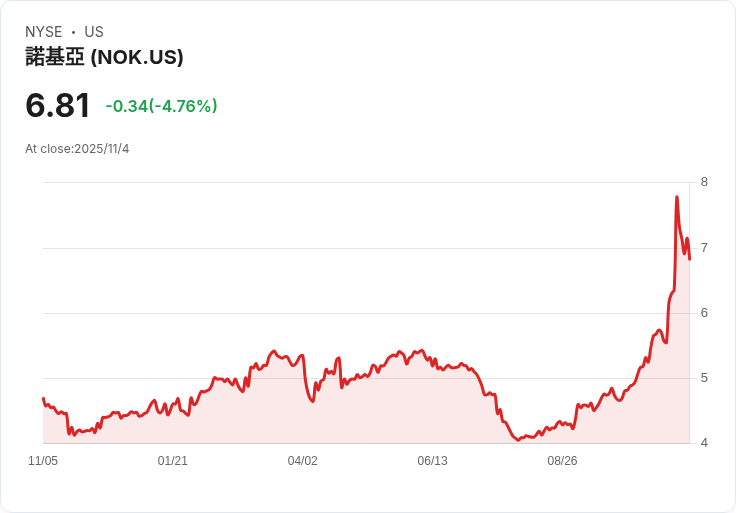Click the highest peak of the price line
Viewport: 736px width, 513px height.
pyautogui.click(x=677, y=197)
